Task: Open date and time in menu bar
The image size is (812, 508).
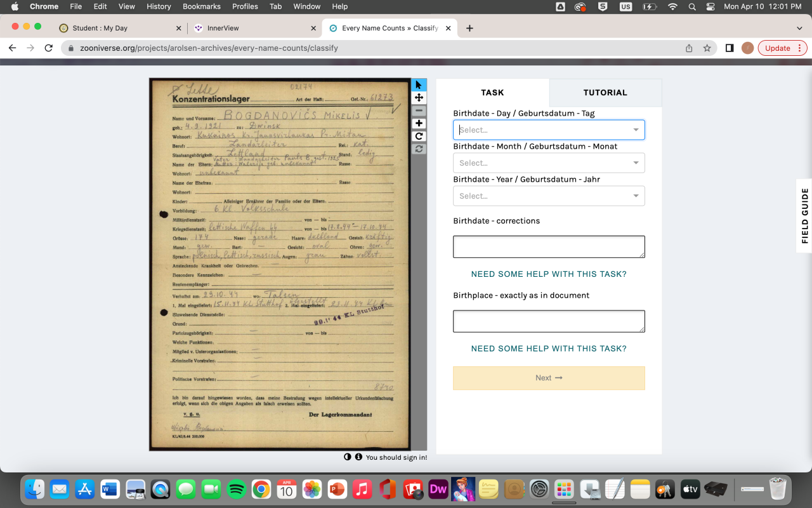Action: coord(763,6)
